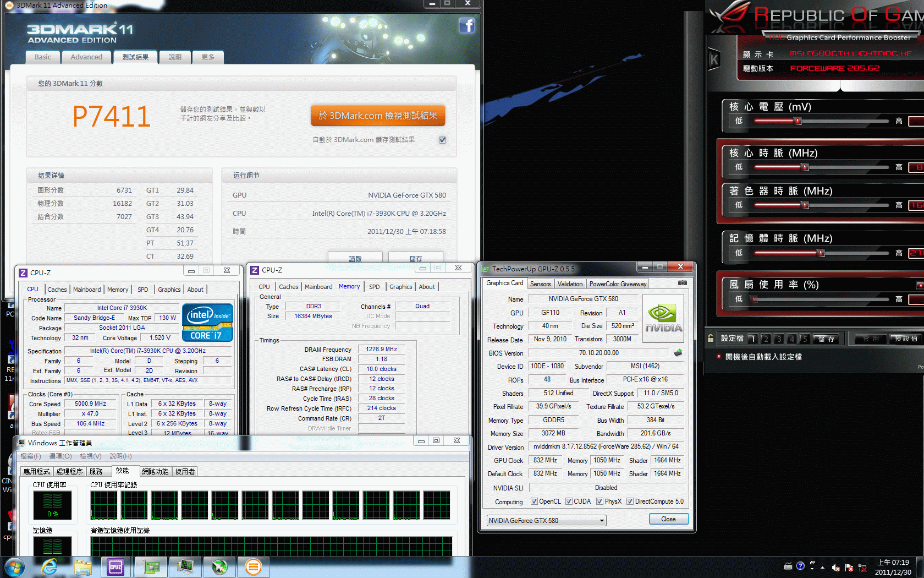Click the K Kombustor icon in Afterburner

pos(714,59)
